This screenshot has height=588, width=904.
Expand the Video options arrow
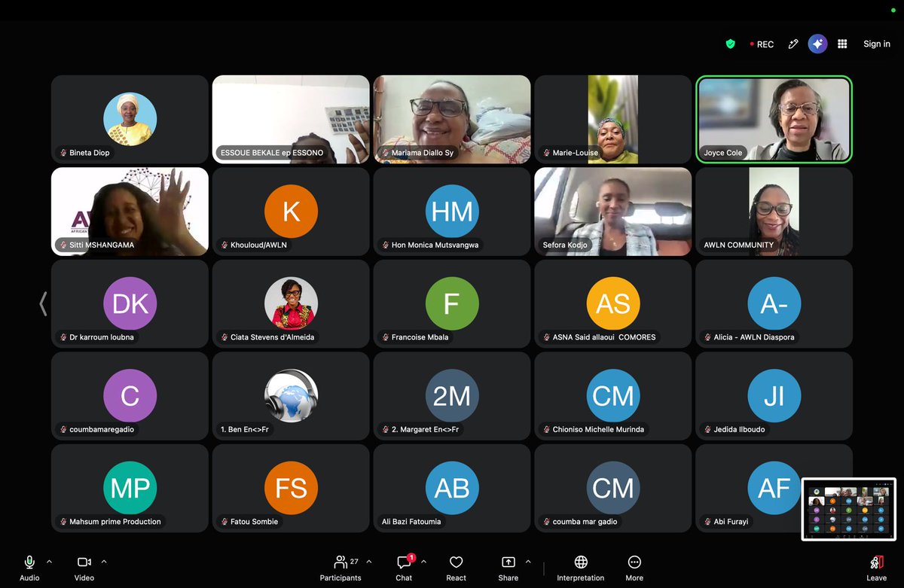tap(104, 562)
